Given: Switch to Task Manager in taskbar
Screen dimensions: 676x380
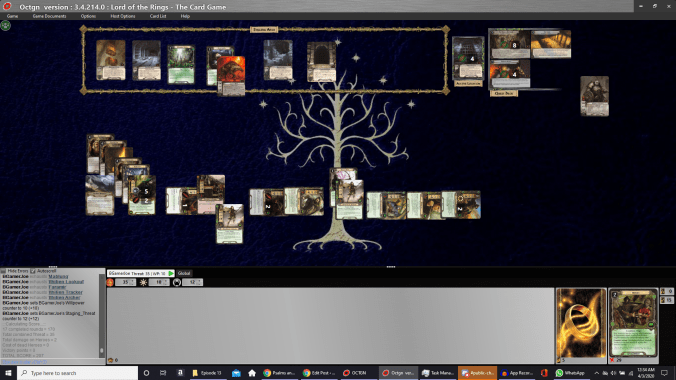Looking at the screenshot, I should 438,373.
